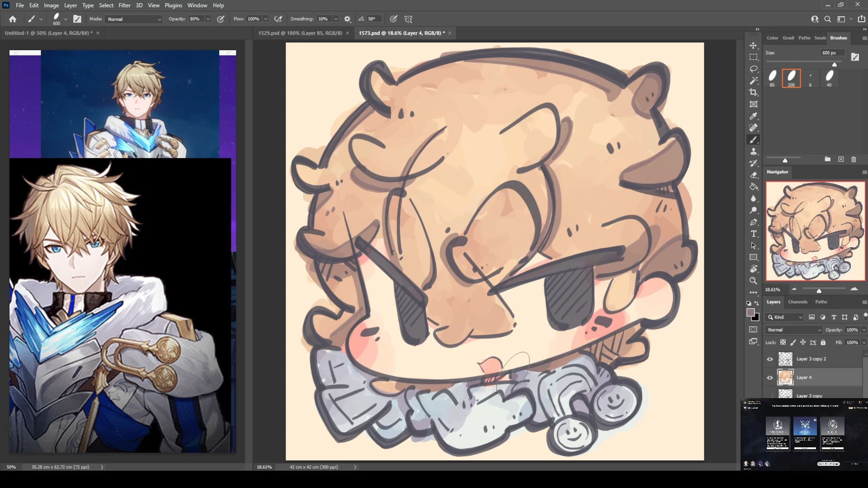Select the Rectangle shape tool
The image size is (868, 488).
[x=753, y=257]
